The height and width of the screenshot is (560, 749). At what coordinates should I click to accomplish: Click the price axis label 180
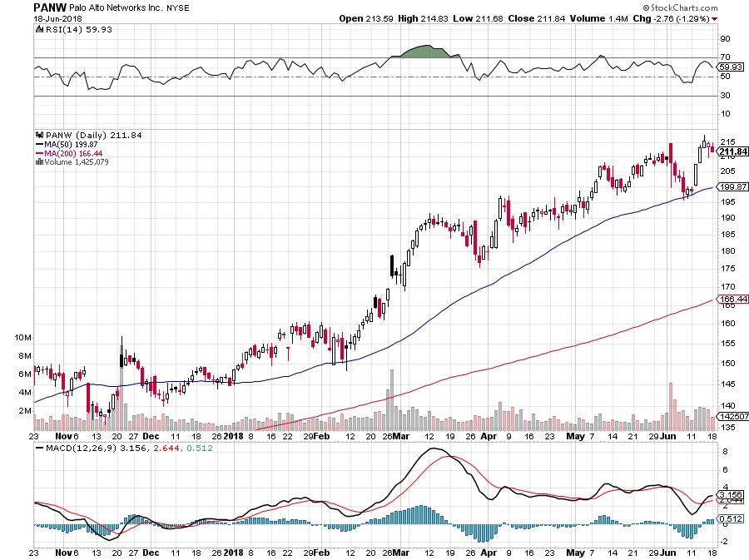coord(727,251)
